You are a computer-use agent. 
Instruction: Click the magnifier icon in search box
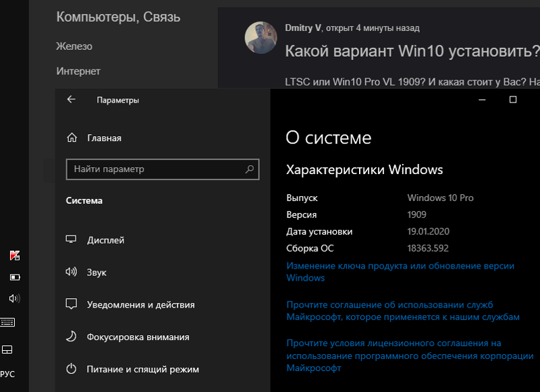click(249, 169)
